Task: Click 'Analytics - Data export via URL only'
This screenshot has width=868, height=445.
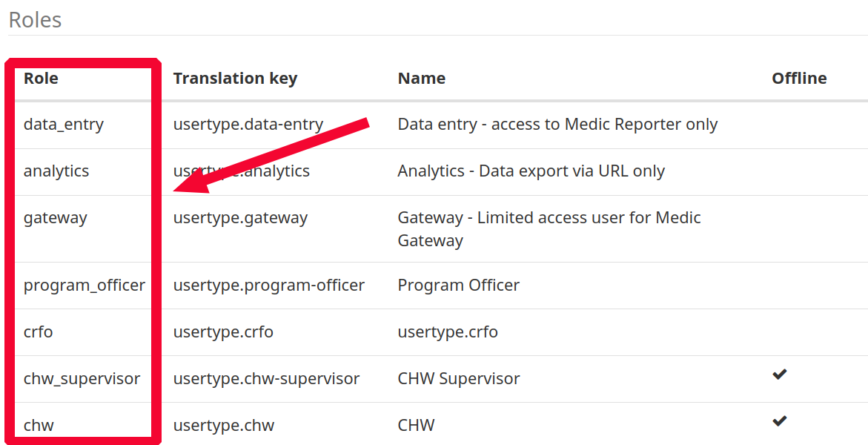Action: point(531,171)
